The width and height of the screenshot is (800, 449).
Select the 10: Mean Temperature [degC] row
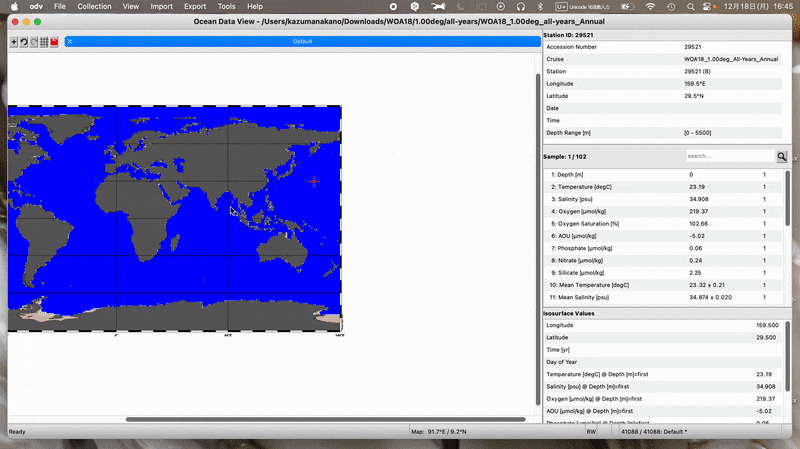point(663,285)
